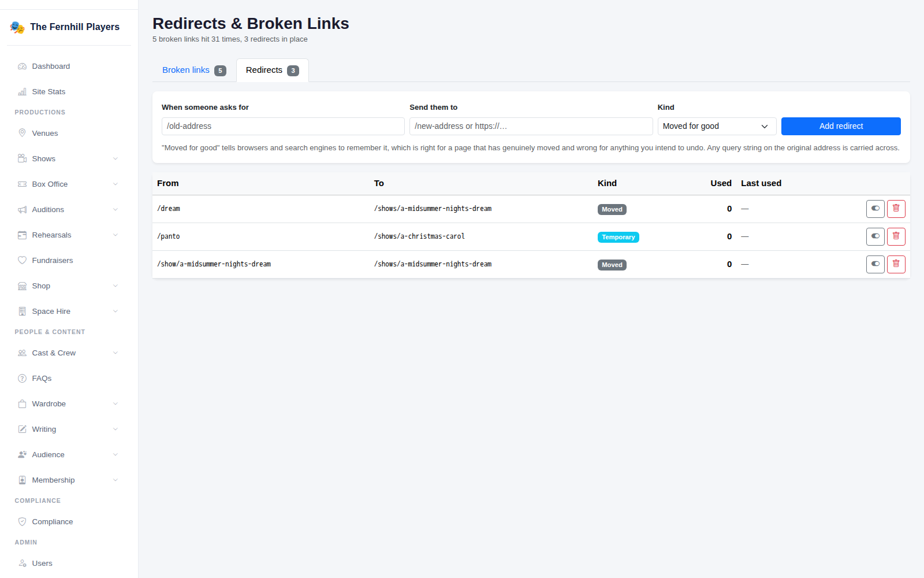
Task: Click the Moved badge in /dream row
Action: (x=612, y=209)
